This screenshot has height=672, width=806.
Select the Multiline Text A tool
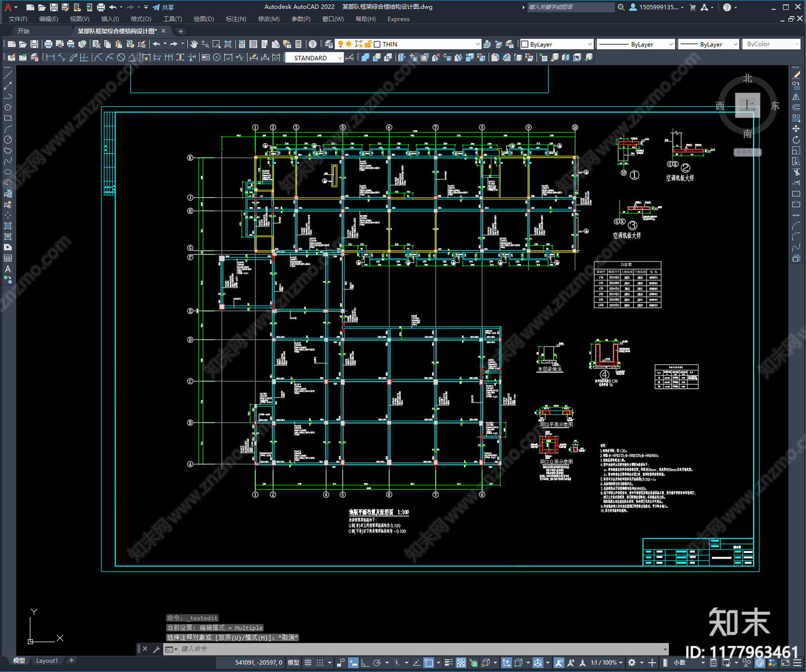[8, 269]
